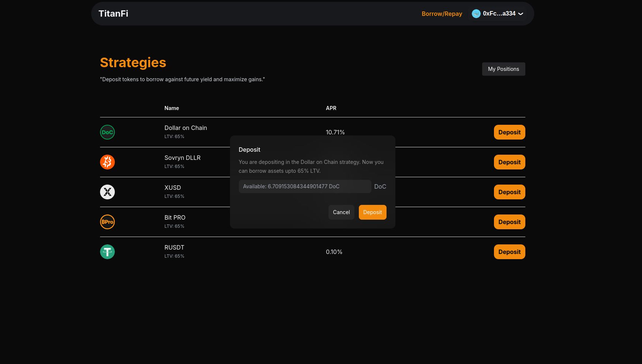Cancel the deposit dialog

click(341, 212)
